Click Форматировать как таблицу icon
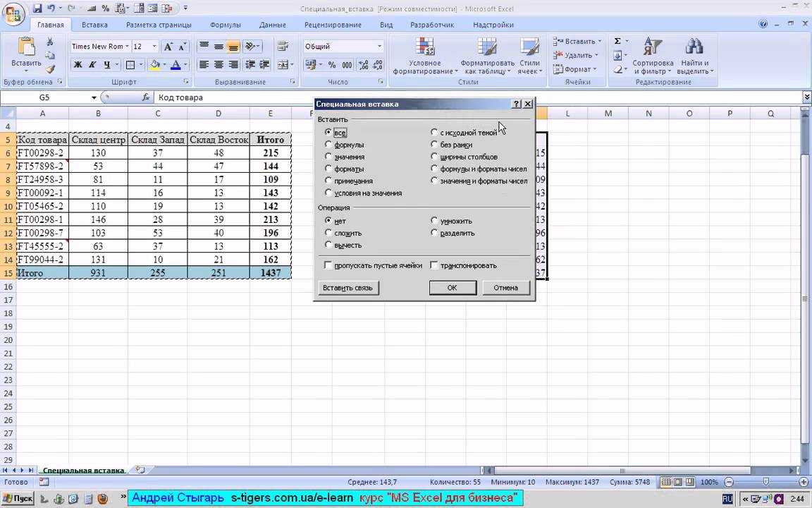Viewport: 812px width, 508px height. pyautogui.click(x=487, y=48)
